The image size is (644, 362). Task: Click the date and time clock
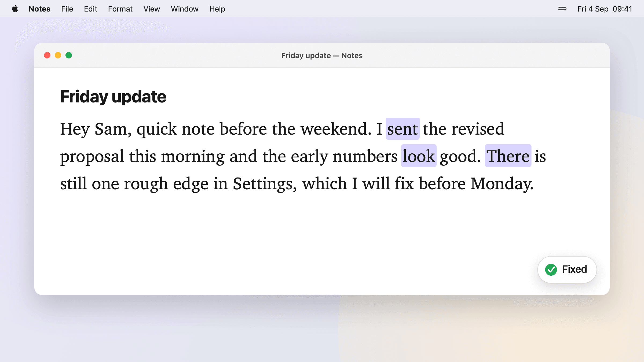[605, 9]
